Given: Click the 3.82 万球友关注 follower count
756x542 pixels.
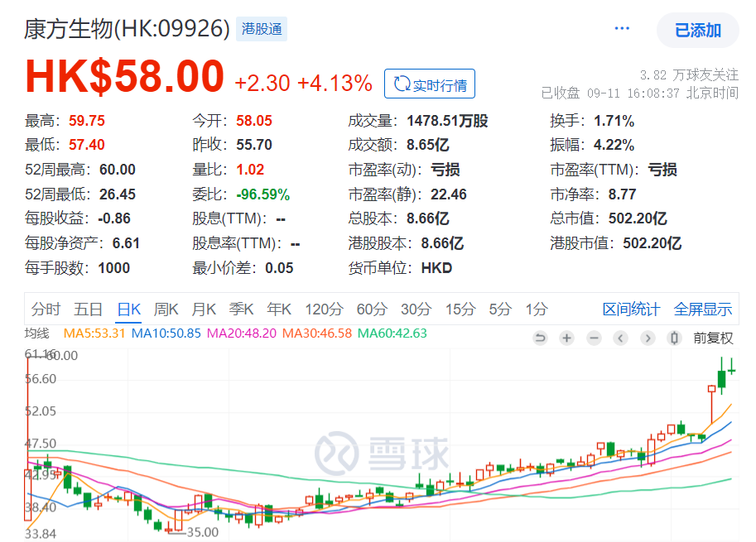Looking at the screenshot, I should pyautogui.click(x=689, y=74).
